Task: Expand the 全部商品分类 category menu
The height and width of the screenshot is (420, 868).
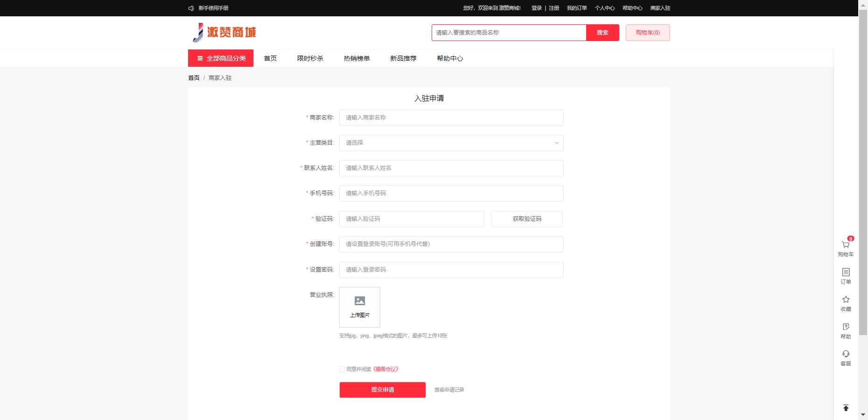Action: point(221,58)
